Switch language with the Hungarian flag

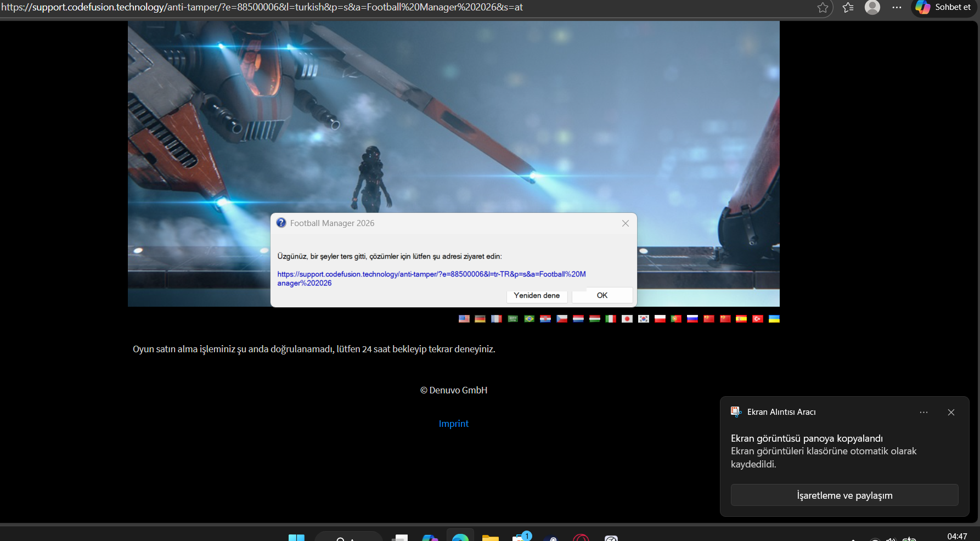point(595,319)
